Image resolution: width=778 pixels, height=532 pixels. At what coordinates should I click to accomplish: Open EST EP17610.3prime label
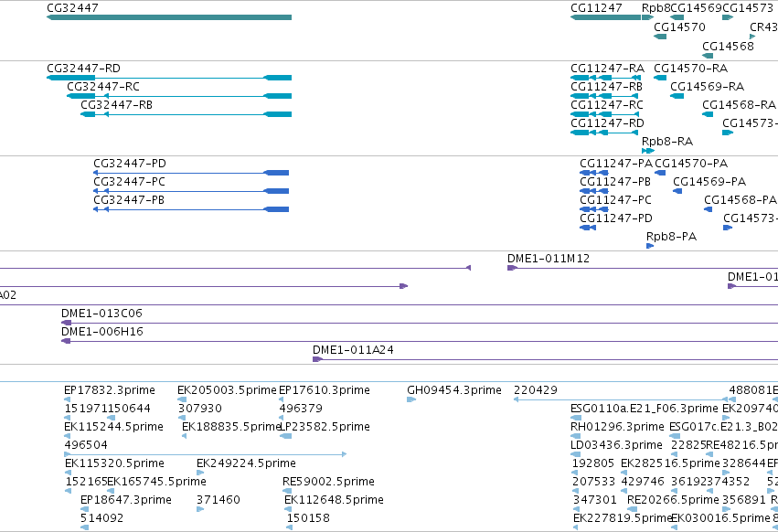325,390
